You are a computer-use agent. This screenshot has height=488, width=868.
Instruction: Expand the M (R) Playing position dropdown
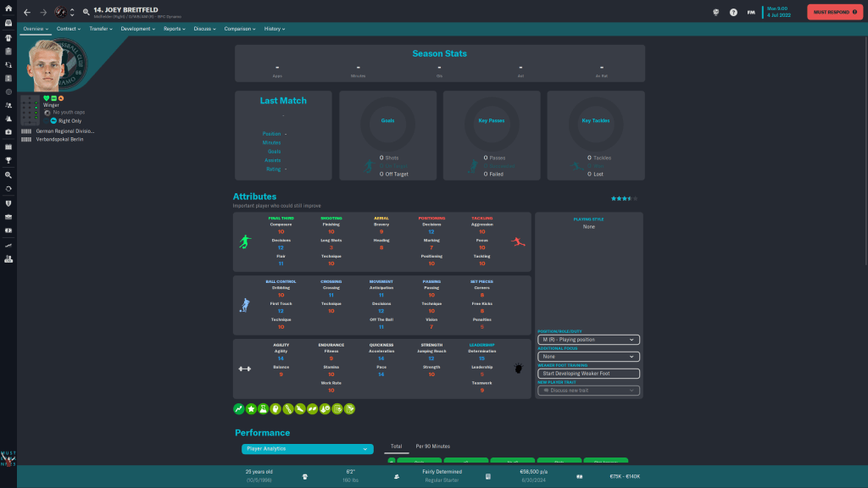587,340
